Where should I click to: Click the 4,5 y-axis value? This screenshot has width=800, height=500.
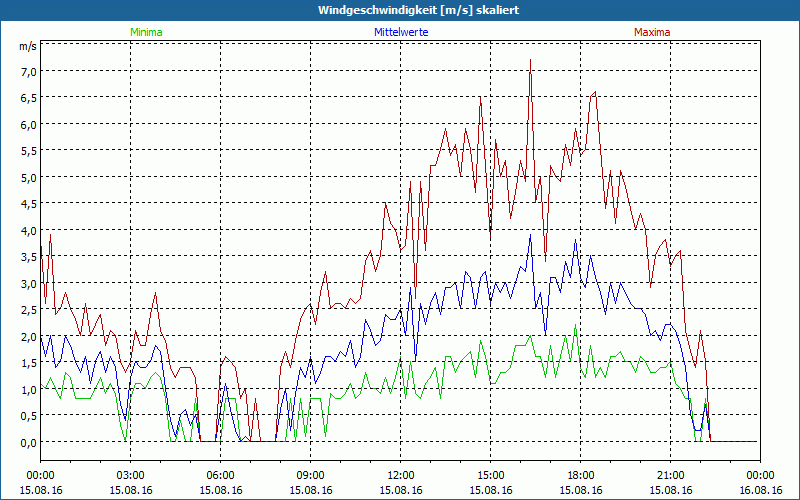[29, 204]
